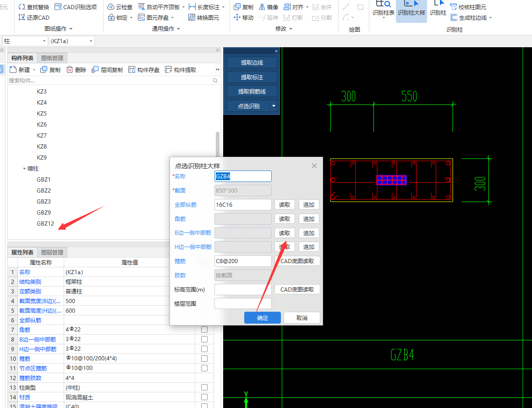
Task: Select the 复制 tool in the 修改 group
Action: tap(244, 7)
